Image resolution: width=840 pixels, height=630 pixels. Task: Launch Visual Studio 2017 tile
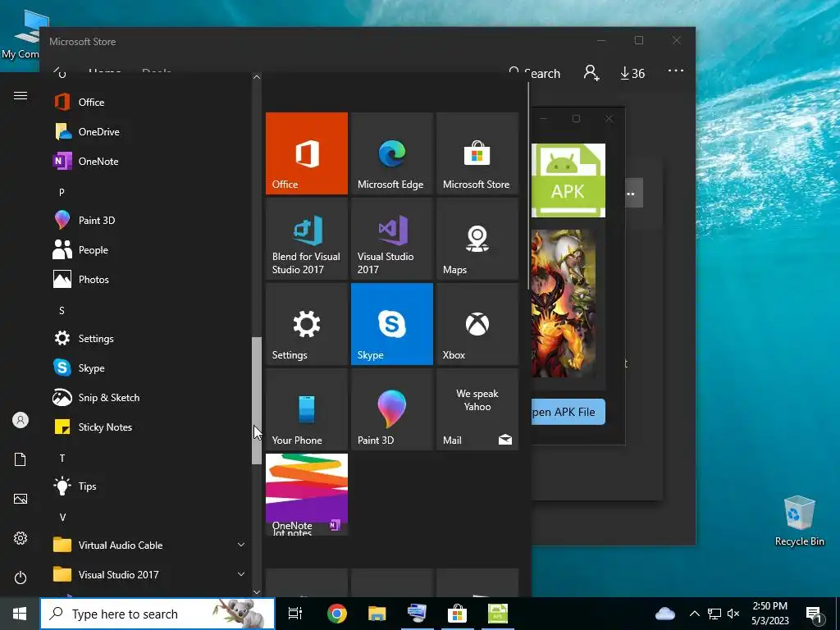coord(391,239)
